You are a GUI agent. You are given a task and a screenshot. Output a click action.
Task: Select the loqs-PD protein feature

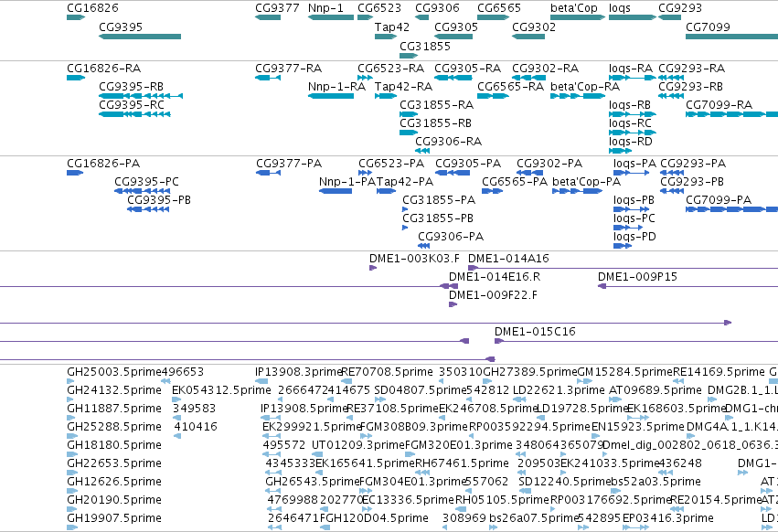coord(623,246)
